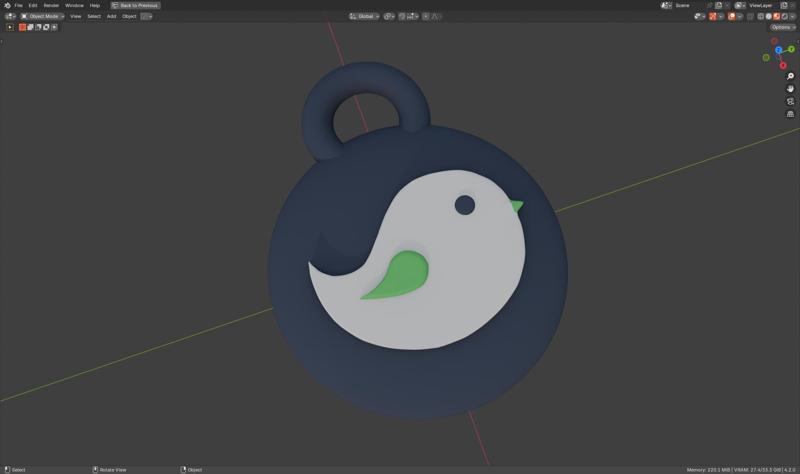Click the dim green negative Y gizmo

(x=766, y=58)
